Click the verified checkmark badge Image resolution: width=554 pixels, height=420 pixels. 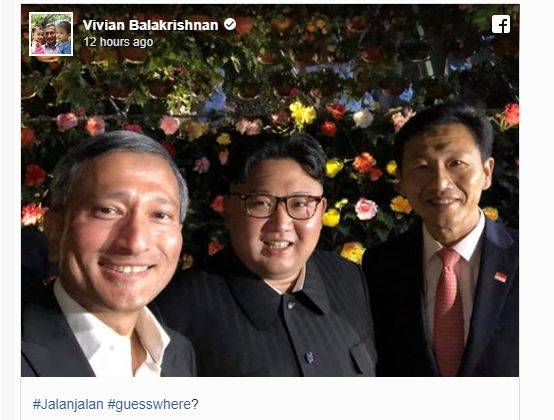point(230,24)
